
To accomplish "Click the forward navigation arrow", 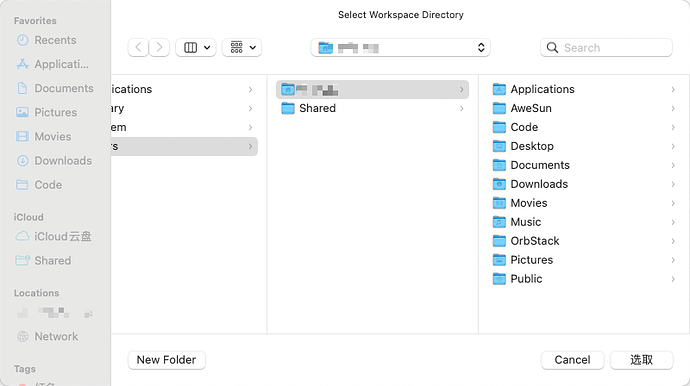I will [159, 48].
